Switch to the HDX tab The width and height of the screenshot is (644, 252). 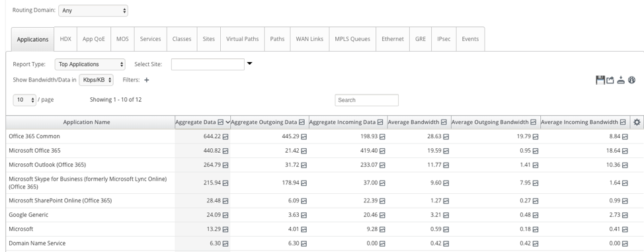[x=65, y=39]
